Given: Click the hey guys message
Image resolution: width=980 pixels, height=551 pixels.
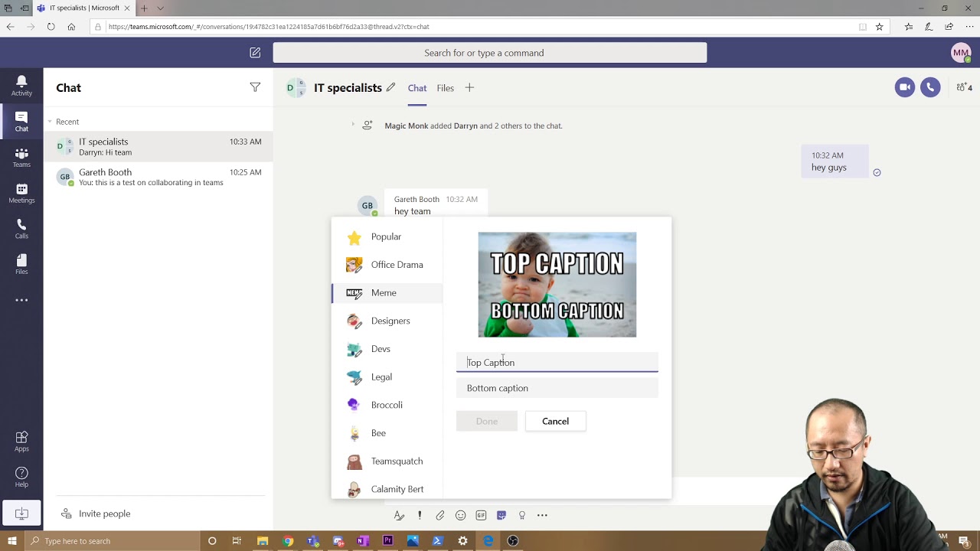Looking at the screenshot, I should [x=835, y=161].
